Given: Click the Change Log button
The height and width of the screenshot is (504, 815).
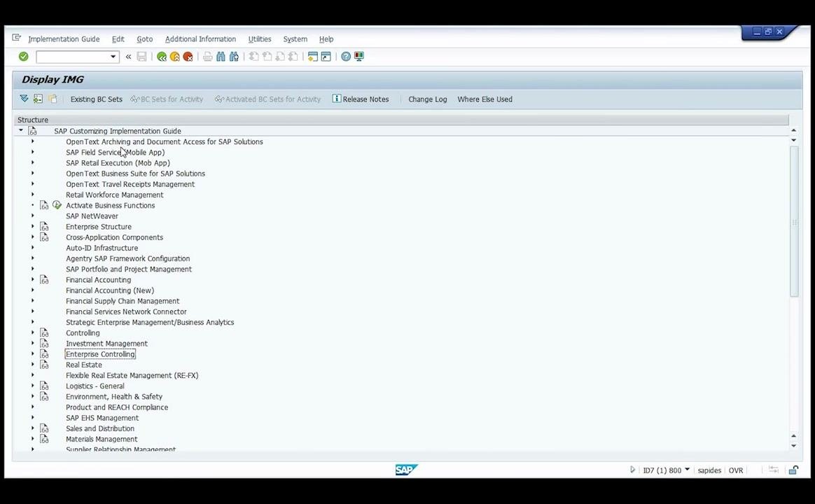Looking at the screenshot, I should tap(427, 99).
